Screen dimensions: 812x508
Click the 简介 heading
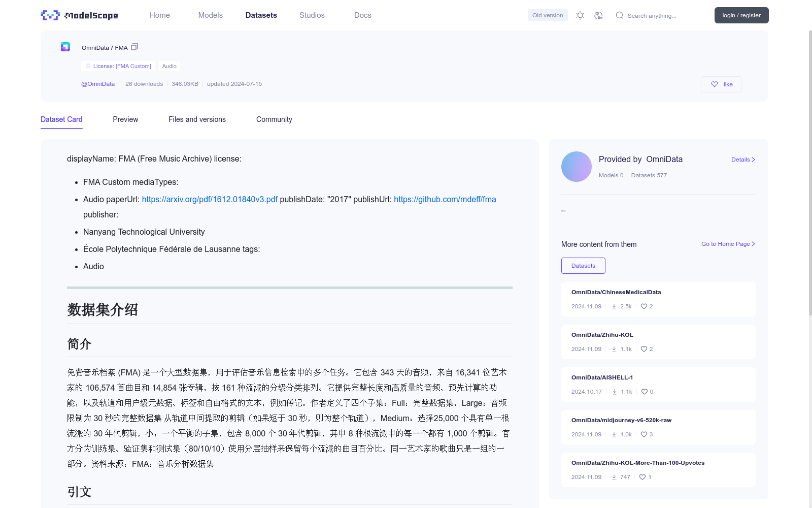[79, 344]
